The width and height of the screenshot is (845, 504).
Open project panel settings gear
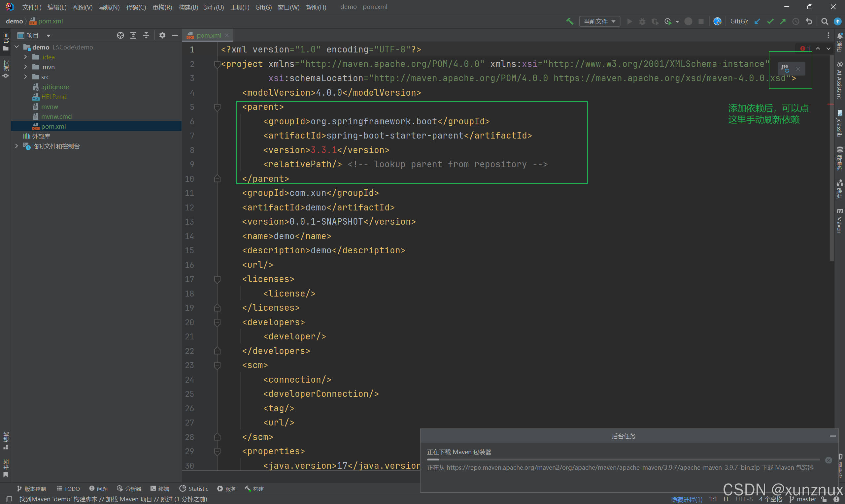pos(162,35)
